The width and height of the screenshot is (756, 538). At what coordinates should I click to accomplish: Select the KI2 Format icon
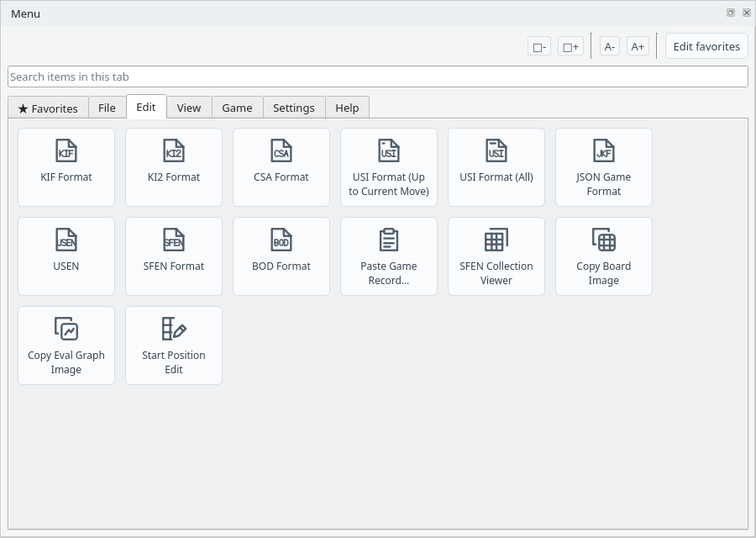click(174, 167)
